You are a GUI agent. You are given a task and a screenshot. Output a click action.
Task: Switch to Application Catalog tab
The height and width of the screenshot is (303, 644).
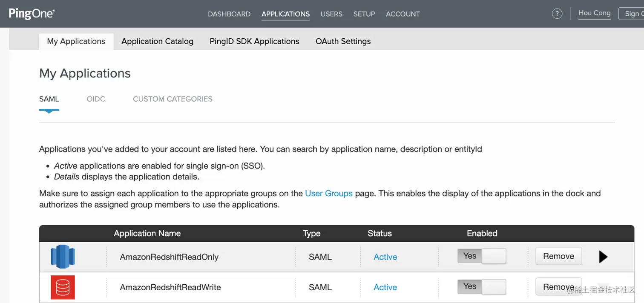pyautogui.click(x=157, y=41)
